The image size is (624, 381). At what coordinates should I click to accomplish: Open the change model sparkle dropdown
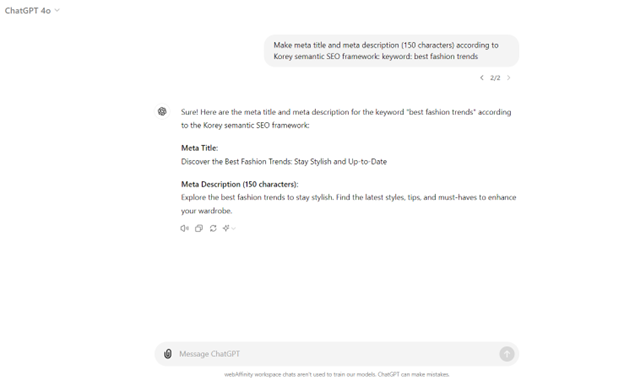tap(229, 228)
